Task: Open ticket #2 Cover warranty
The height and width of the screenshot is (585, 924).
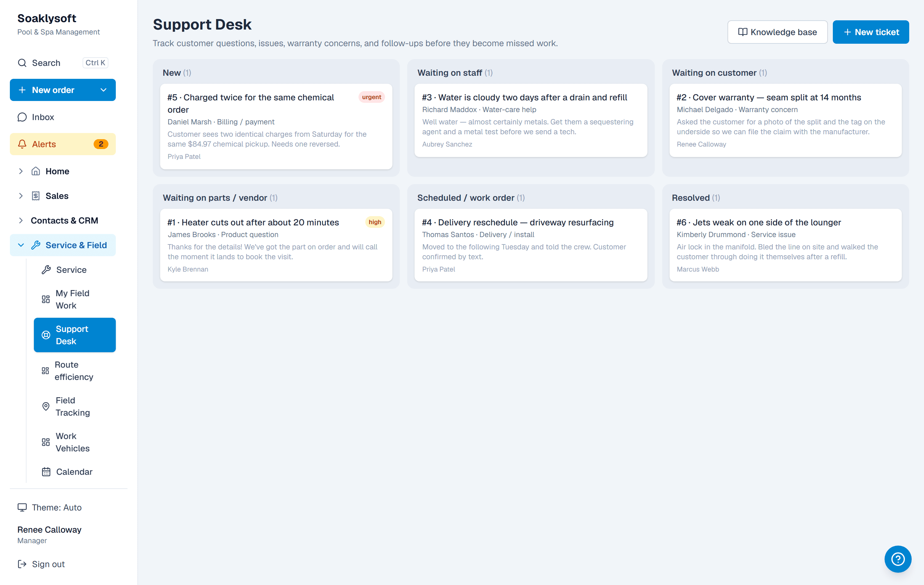Action: [x=785, y=120]
